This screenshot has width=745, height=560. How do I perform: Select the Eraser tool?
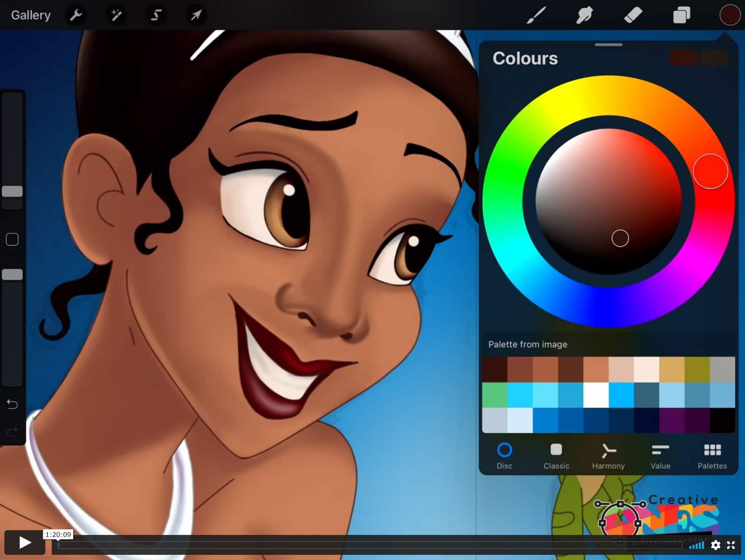pos(633,15)
